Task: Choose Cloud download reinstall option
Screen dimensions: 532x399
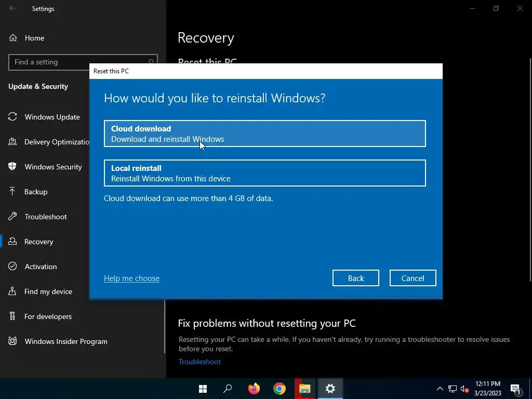Action: [264, 134]
